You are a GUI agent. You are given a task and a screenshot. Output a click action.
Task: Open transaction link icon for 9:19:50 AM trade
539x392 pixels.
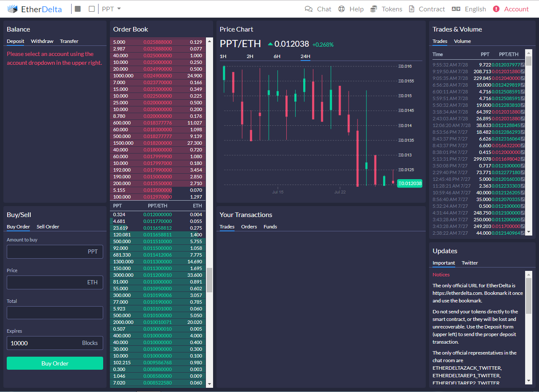(x=523, y=72)
